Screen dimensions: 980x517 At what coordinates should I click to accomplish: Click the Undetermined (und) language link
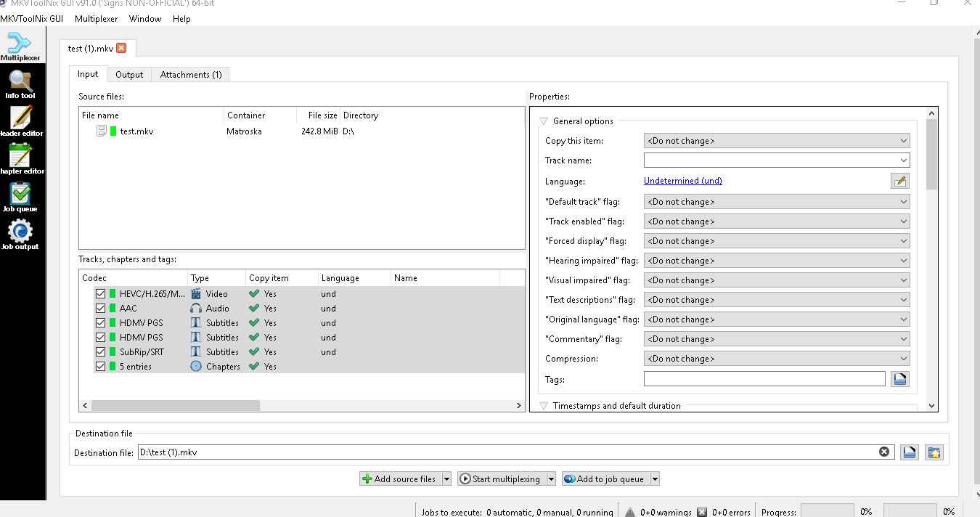(x=682, y=181)
